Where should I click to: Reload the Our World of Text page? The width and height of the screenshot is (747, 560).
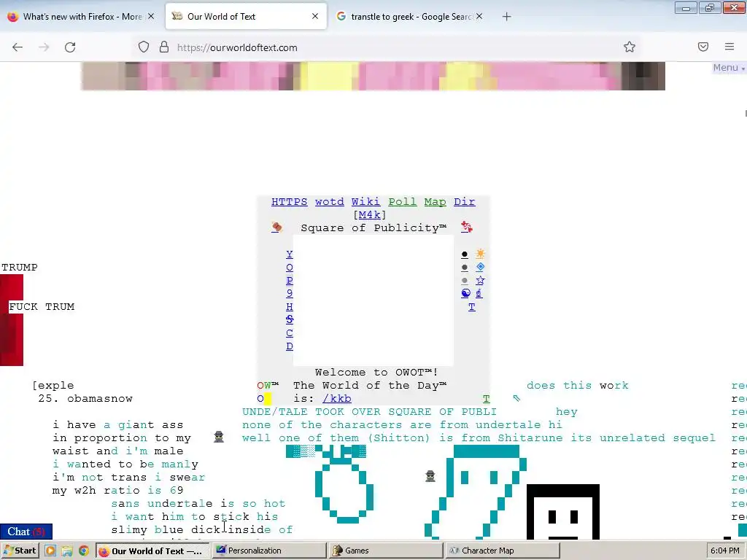(x=70, y=47)
